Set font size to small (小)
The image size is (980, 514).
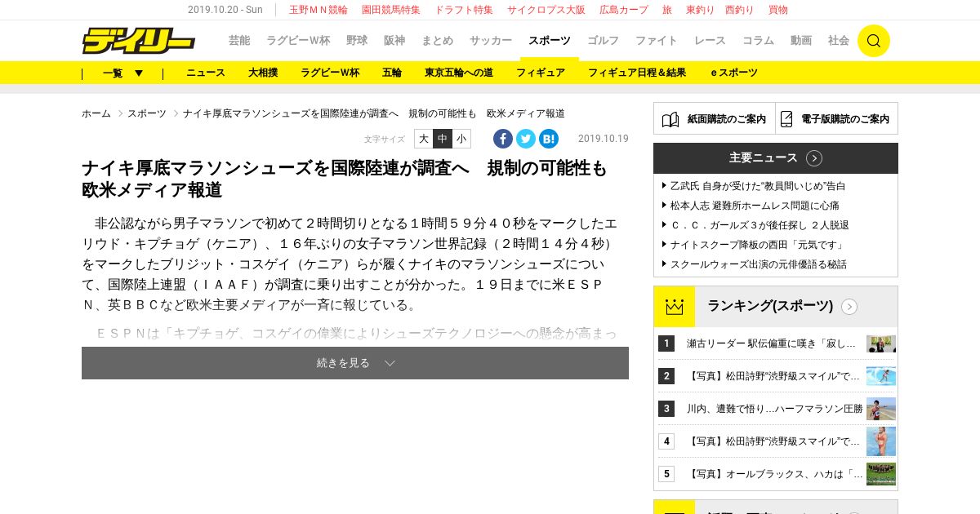pyautogui.click(x=461, y=139)
